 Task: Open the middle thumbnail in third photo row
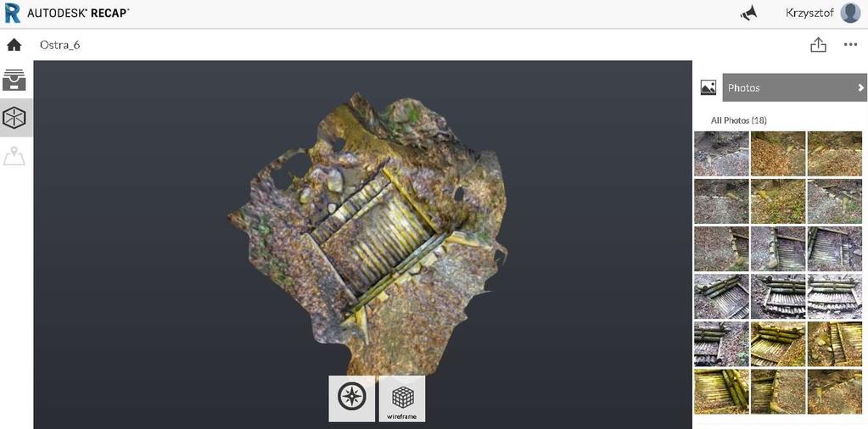coord(778,248)
